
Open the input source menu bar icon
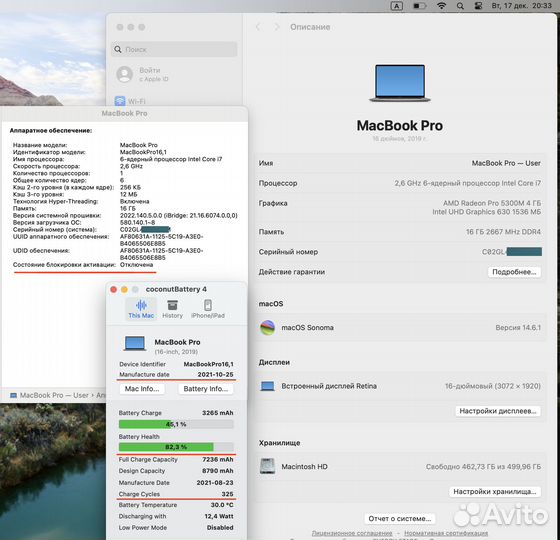coord(396,6)
